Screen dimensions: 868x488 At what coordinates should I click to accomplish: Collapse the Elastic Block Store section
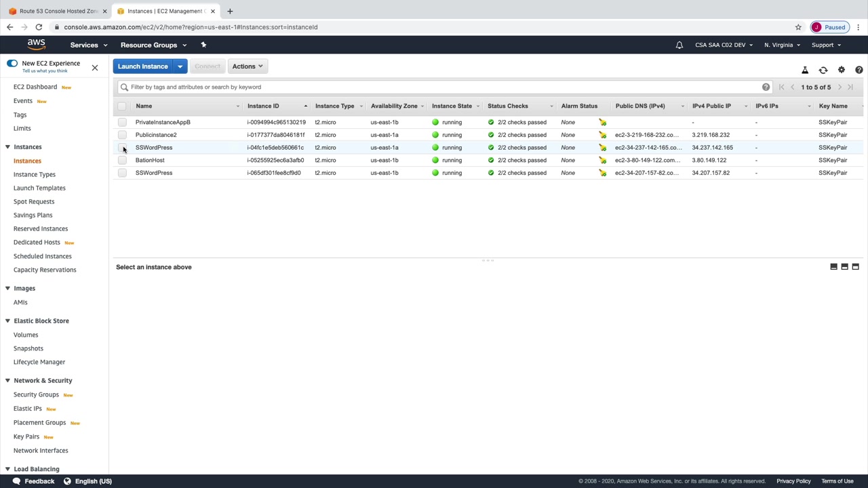coord(7,321)
